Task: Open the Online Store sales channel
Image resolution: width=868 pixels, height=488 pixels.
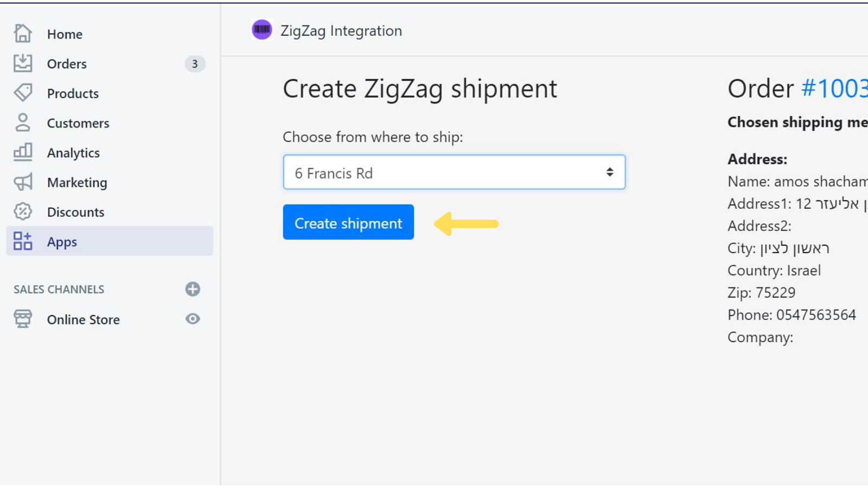Action: click(x=82, y=319)
